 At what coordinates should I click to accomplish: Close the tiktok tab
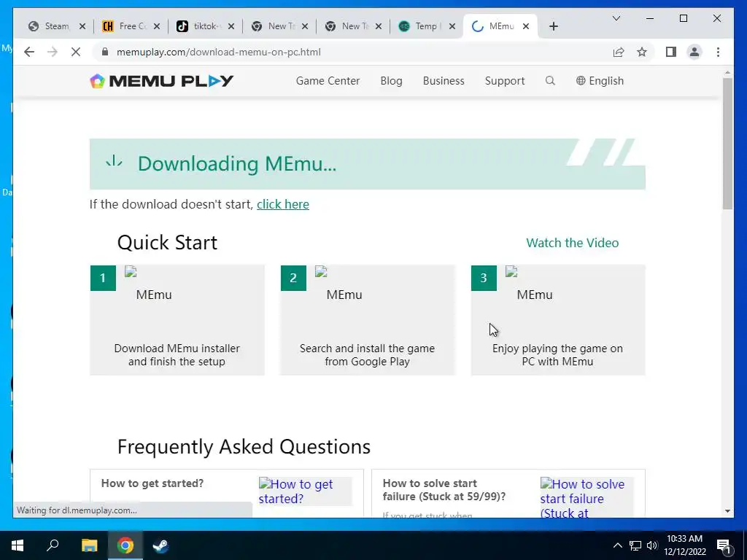(231, 26)
